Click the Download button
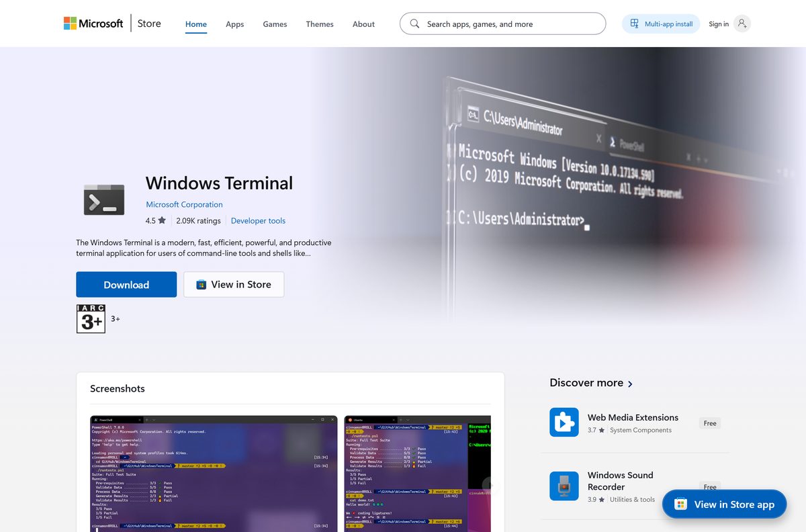This screenshot has width=806, height=532. click(x=126, y=284)
